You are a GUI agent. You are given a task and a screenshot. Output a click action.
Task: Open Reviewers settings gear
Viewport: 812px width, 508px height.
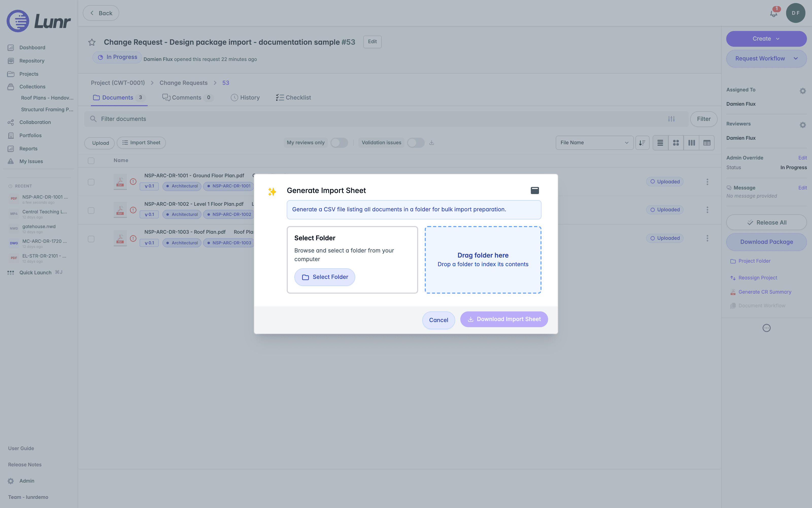[x=803, y=125]
